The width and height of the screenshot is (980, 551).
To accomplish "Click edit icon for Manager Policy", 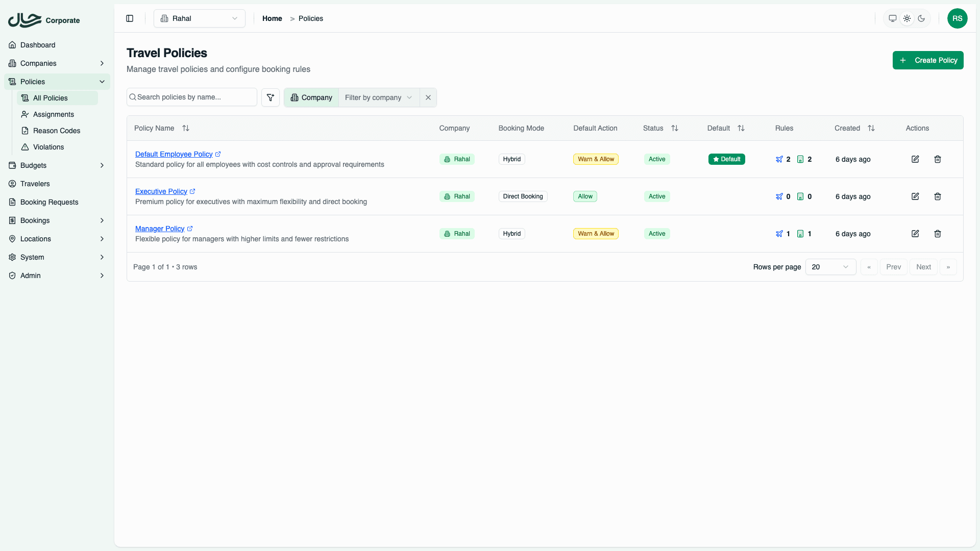I will coord(915,234).
